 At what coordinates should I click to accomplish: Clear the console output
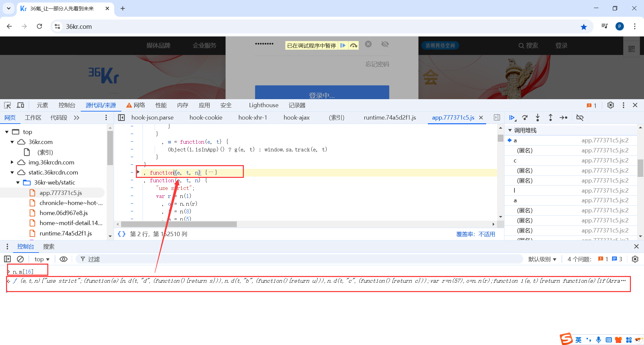[20, 259]
